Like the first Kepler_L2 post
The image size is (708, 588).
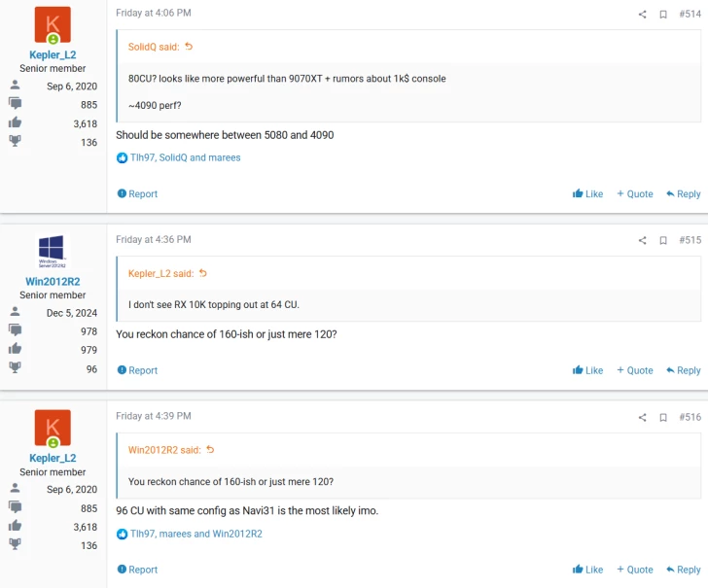(x=587, y=194)
